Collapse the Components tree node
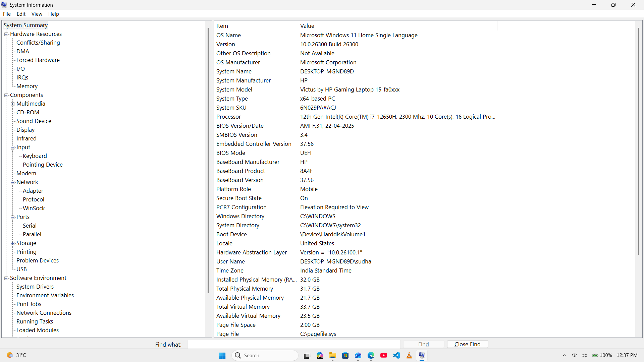 pos(6,95)
